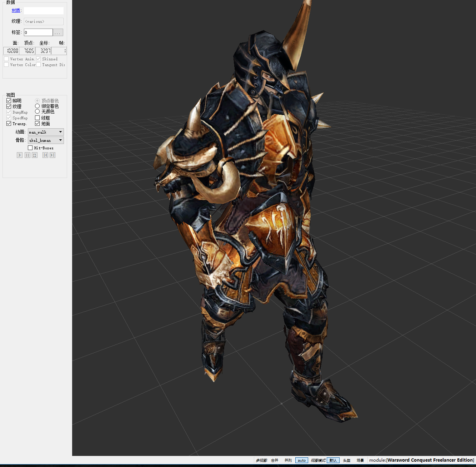
Task: Step forward one animation frame
Action: (x=52, y=155)
